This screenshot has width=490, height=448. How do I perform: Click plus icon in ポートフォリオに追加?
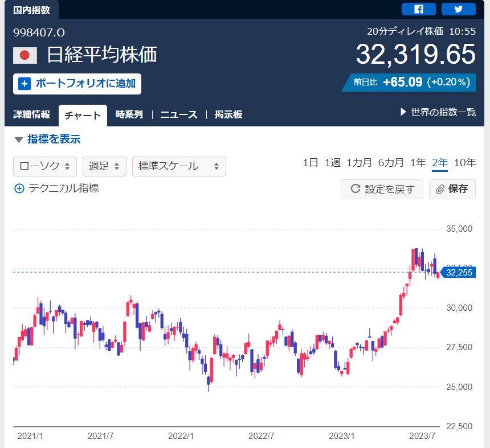(x=24, y=84)
